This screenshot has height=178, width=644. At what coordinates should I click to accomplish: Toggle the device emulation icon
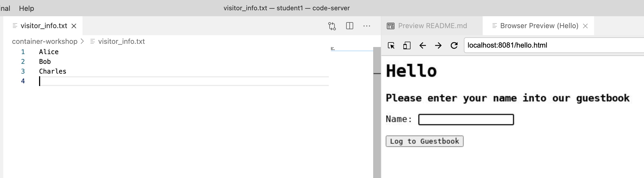407,45
